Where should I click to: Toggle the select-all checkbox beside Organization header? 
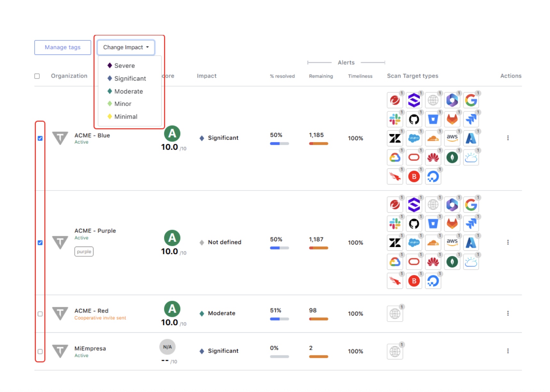[x=37, y=76]
